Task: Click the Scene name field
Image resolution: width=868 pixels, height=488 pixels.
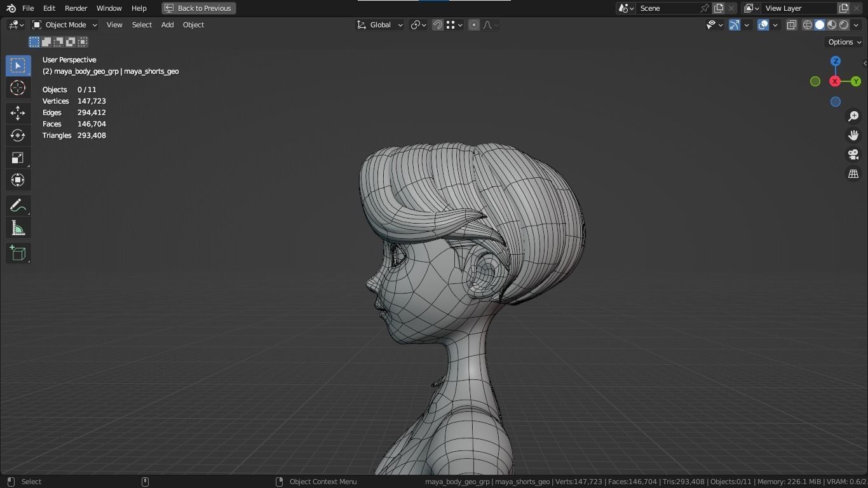Action: pos(667,8)
